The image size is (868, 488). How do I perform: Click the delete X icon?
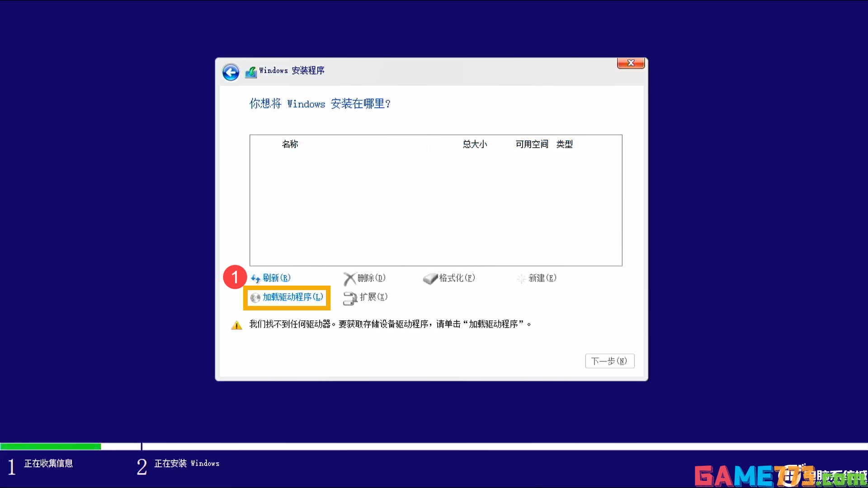[x=349, y=279]
